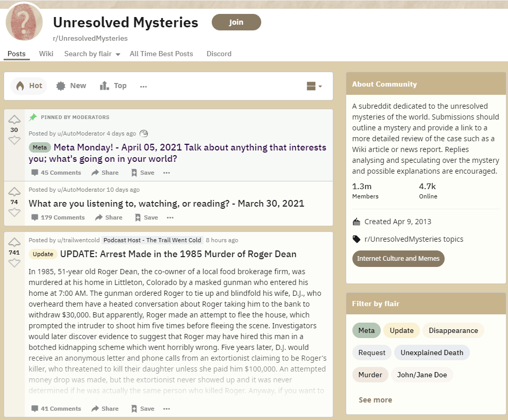
Task: Open the Posts tab
Action: pos(16,54)
